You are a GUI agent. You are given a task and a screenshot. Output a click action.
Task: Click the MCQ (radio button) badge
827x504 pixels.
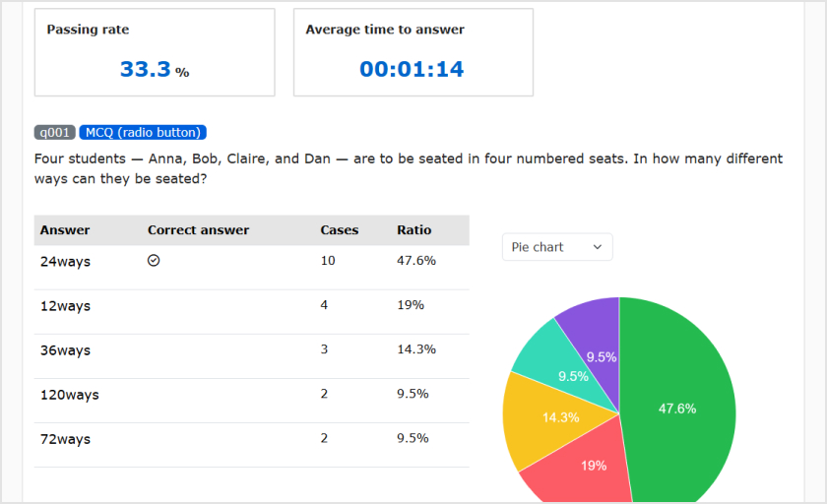143,133
